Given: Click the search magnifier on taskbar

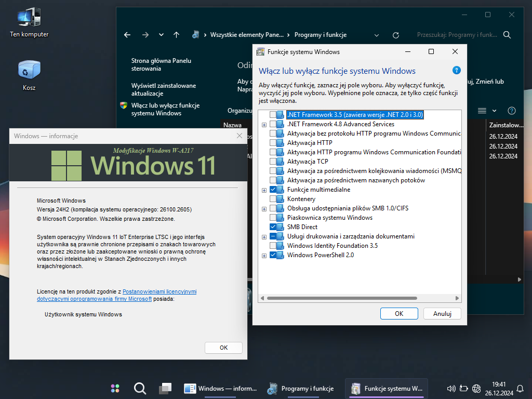Looking at the screenshot, I should (139, 388).
